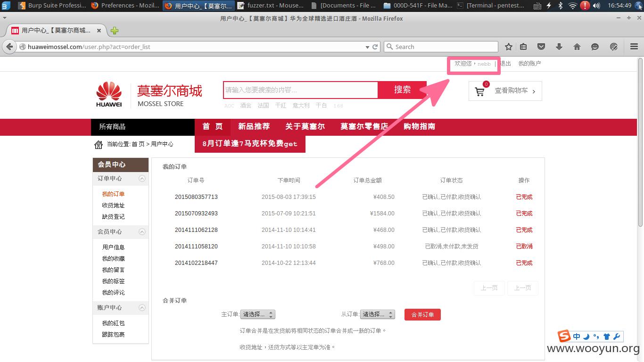Image resolution: width=644 pixels, height=362 pixels.
Task: Open the Firefox hamburger menu
Action: coord(634,47)
